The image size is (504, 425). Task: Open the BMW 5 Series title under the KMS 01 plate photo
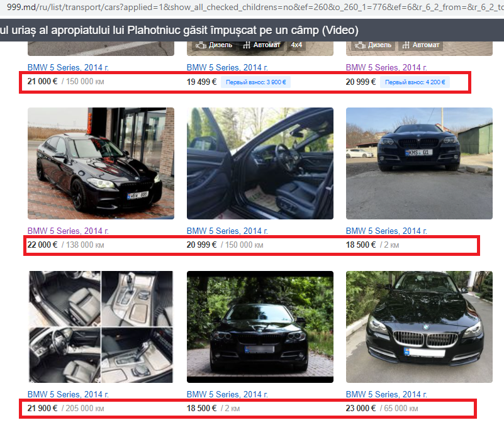(386, 231)
